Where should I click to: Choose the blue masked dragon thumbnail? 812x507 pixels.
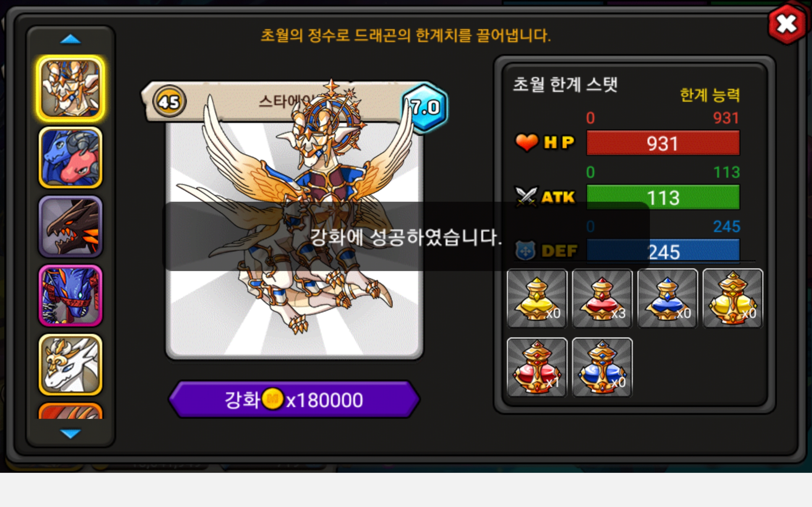point(70,296)
